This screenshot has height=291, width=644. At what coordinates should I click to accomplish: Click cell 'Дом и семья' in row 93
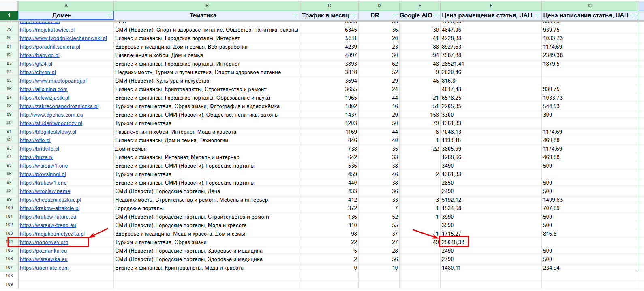[207, 149]
